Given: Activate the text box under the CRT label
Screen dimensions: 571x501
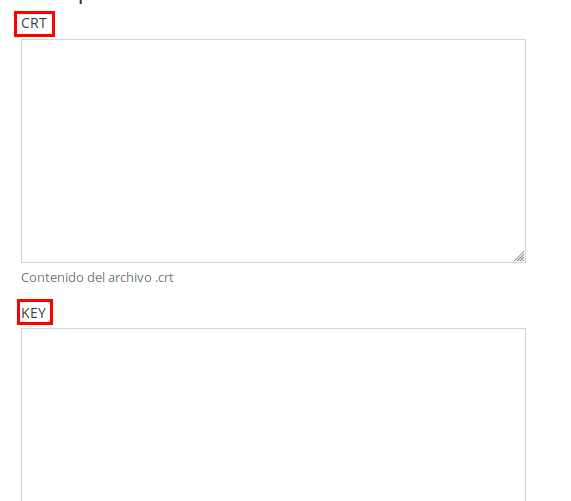Looking at the screenshot, I should point(273,151).
